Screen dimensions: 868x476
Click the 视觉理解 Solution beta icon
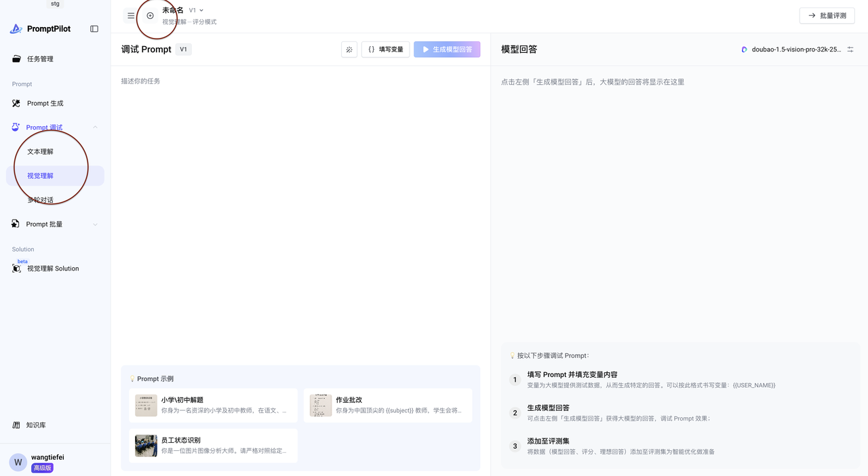[x=17, y=269]
